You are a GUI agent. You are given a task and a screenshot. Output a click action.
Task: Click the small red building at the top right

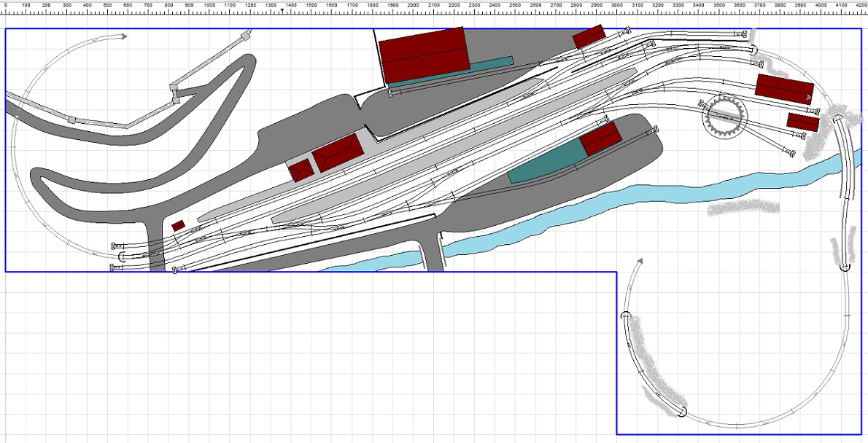click(589, 36)
